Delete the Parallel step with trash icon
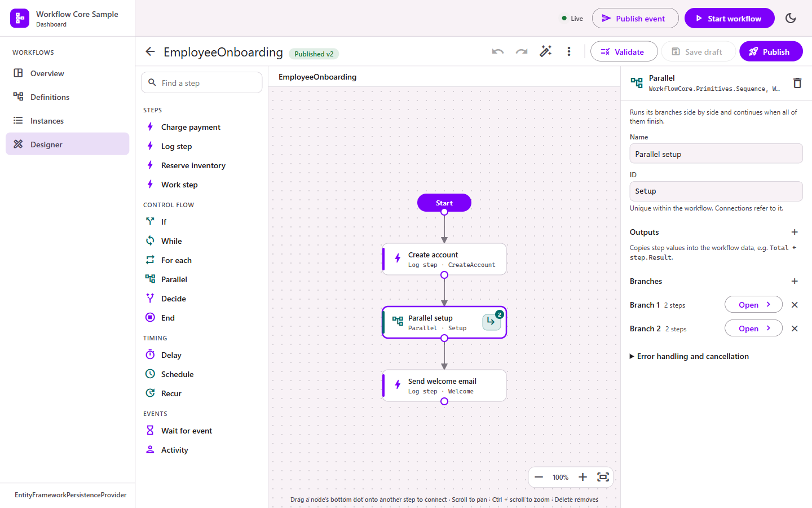This screenshot has width=812, height=508. click(797, 83)
